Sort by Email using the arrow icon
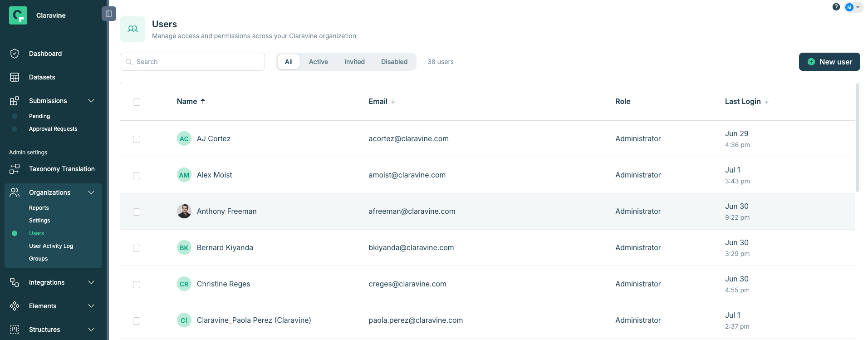This screenshot has height=340, width=868. (x=393, y=102)
